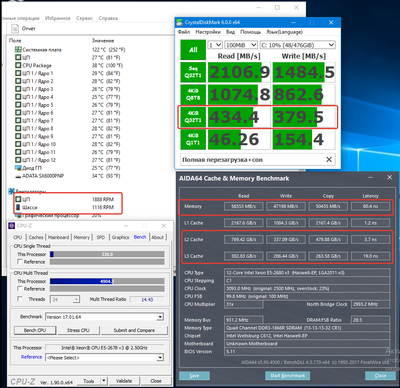Open the Настройки menu in CrystalDiskMark
This screenshot has height=388, width=400.
208,32
